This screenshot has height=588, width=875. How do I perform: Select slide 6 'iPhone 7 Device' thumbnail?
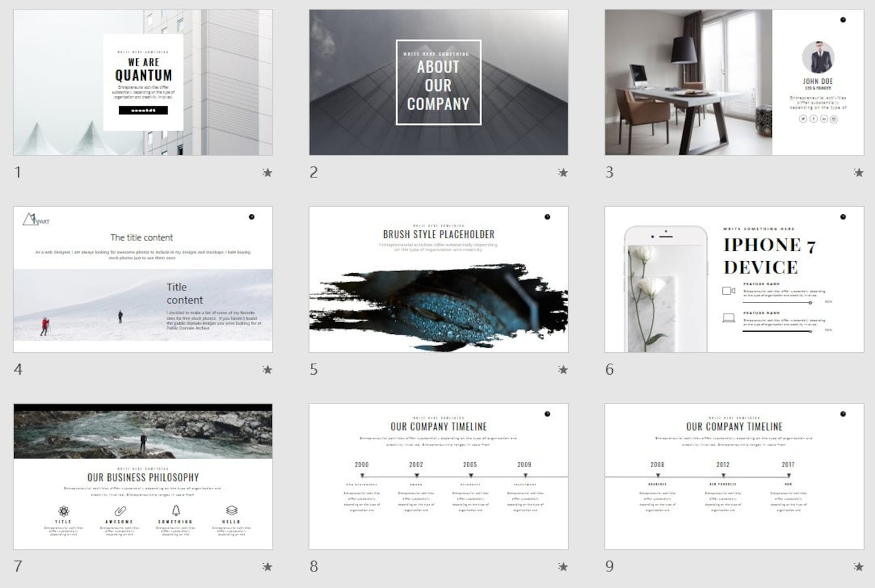click(x=734, y=279)
